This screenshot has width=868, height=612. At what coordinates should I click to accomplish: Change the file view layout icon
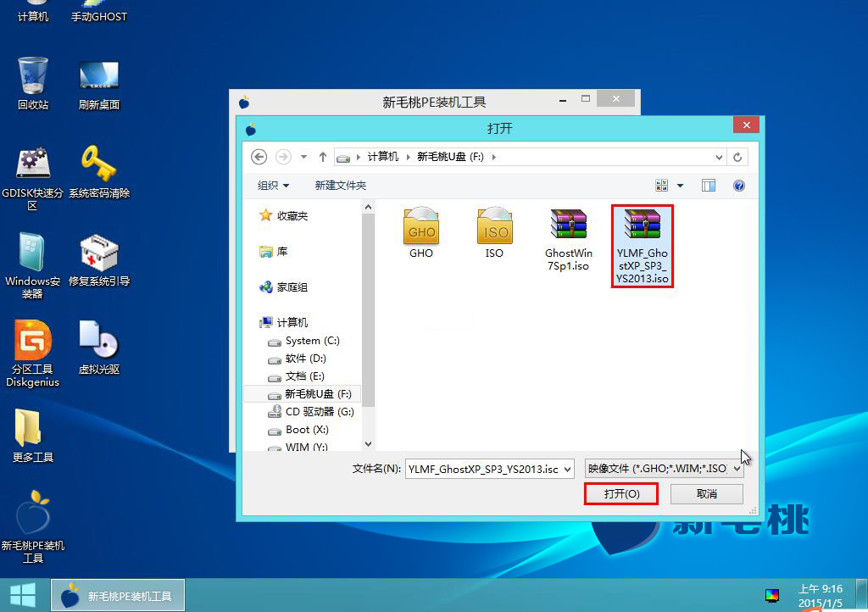[x=661, y=186]
